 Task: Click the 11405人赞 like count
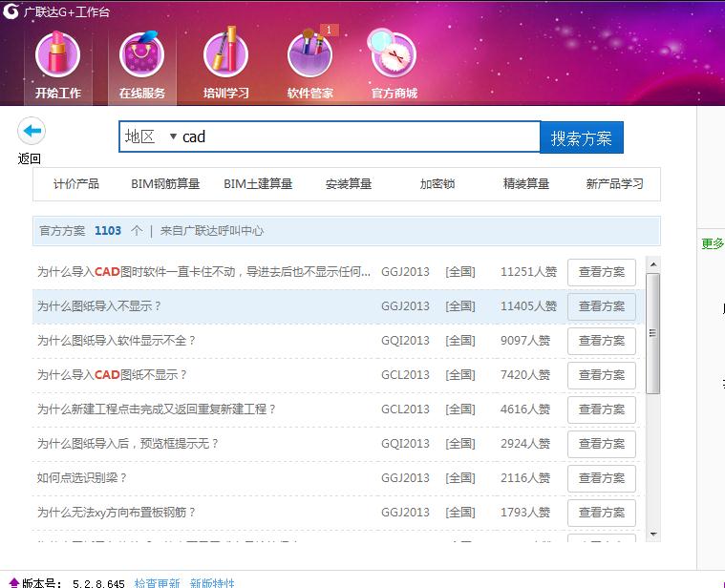click(528, 305)
